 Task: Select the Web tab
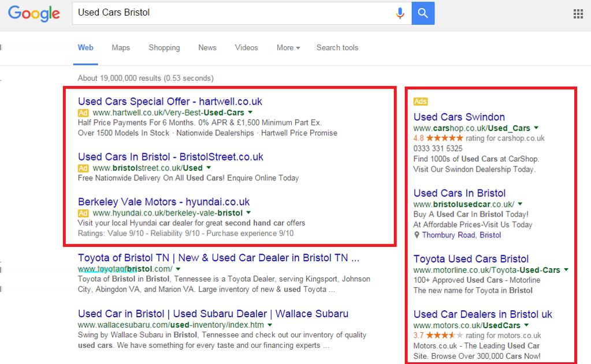[x=86, y=48]
